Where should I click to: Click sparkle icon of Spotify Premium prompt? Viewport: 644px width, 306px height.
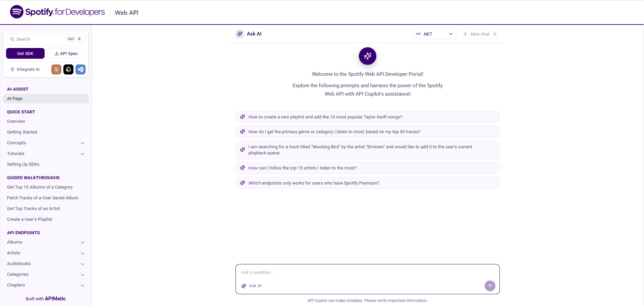243,183
